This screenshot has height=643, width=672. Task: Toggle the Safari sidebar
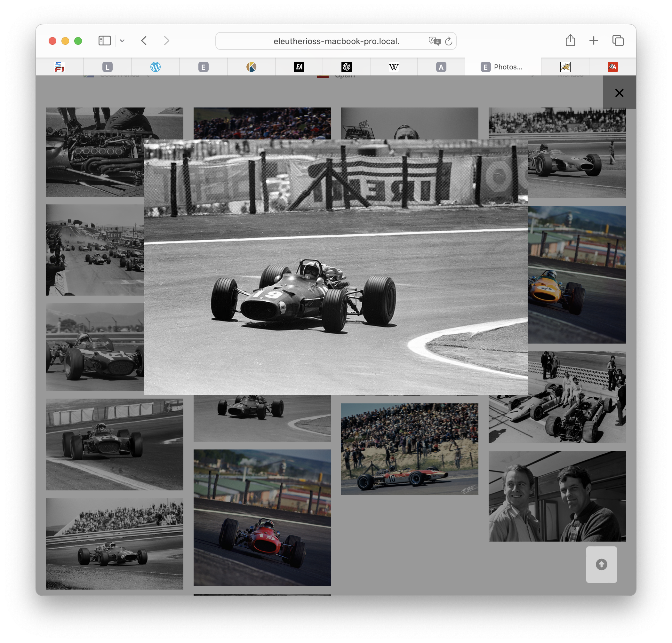[105, 41]
